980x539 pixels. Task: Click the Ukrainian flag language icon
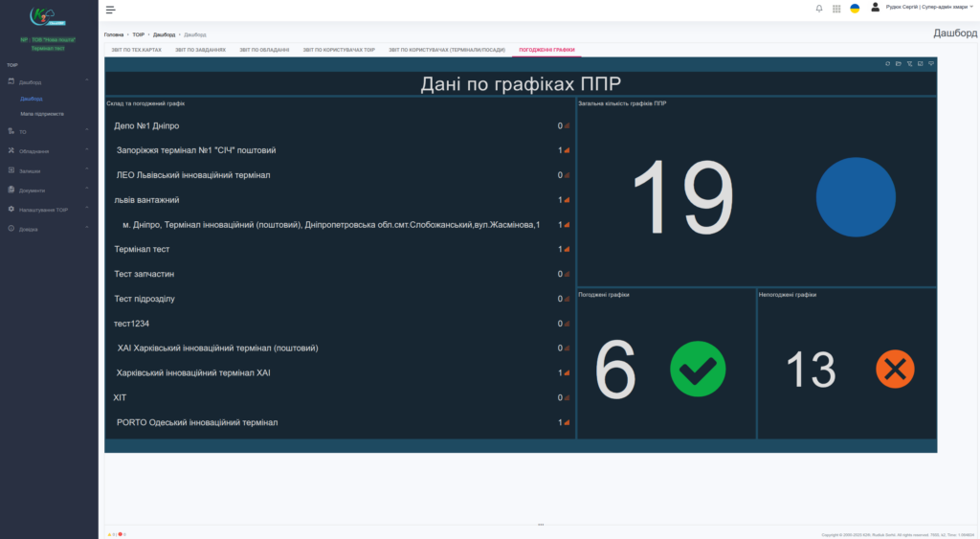tap(855, 9)
